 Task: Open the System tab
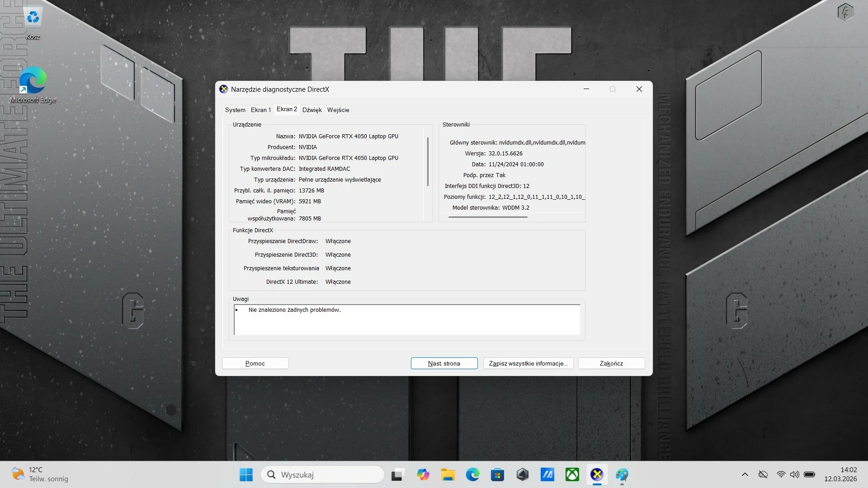click(235, 110)
